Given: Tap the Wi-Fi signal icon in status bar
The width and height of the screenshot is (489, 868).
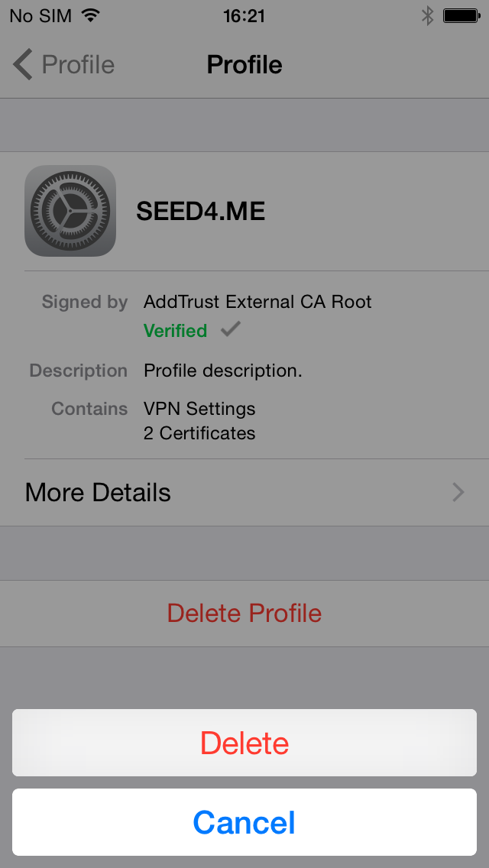Looking at the screenshot, I should coord(91,15).
